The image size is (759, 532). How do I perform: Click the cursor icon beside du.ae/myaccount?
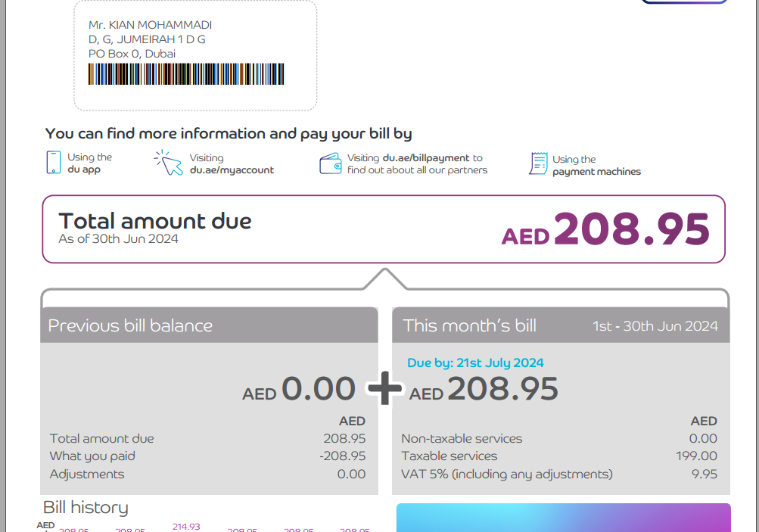[169, 163]
